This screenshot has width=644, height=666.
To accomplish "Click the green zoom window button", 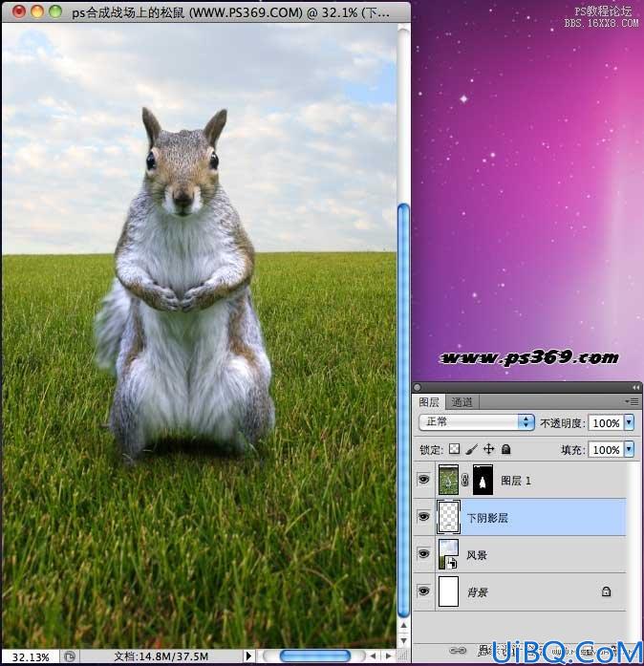I will pos(55,11).
